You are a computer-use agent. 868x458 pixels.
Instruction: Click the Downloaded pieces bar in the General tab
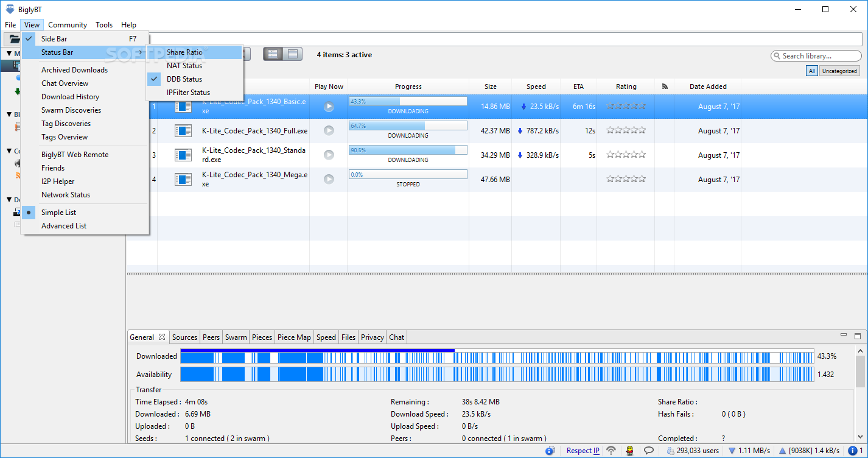pyautogui.click(x=497, y=356)
